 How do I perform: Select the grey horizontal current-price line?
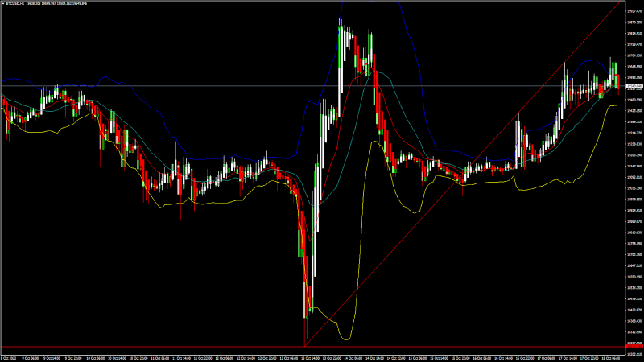coord(312,86)
